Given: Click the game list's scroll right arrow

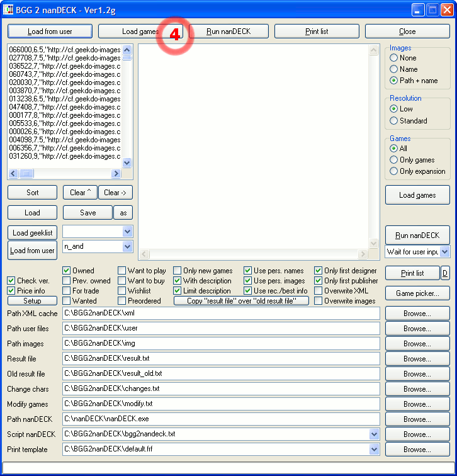Looking at the screenshot, I should click(x=116, y=173).
